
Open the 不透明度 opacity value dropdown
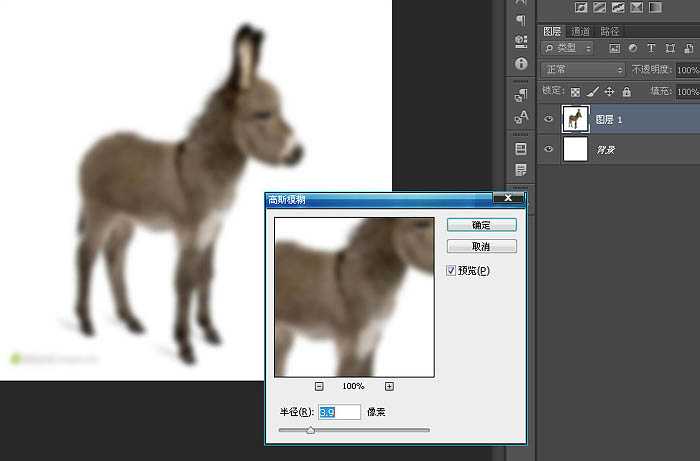tap(687, 70)
